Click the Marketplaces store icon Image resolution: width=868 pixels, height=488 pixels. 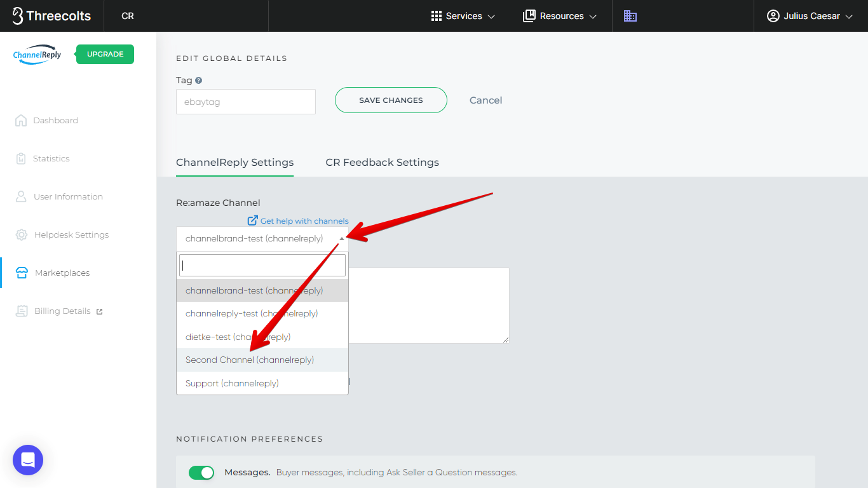22,273
